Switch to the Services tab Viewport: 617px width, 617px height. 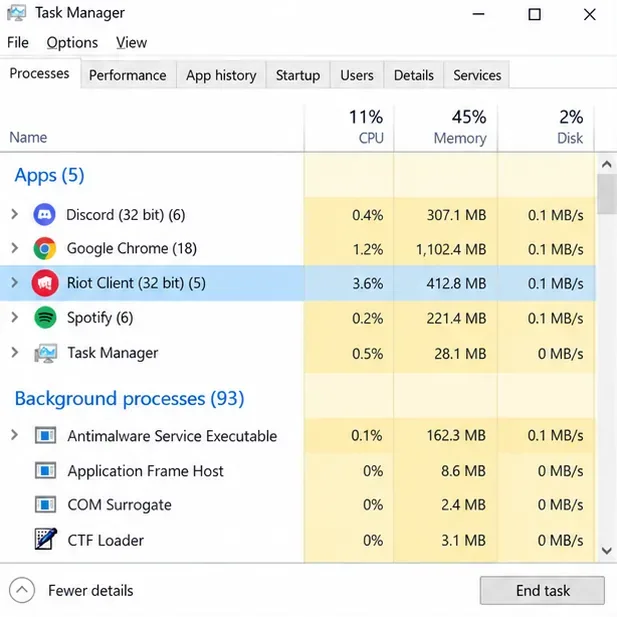point(477,75)
